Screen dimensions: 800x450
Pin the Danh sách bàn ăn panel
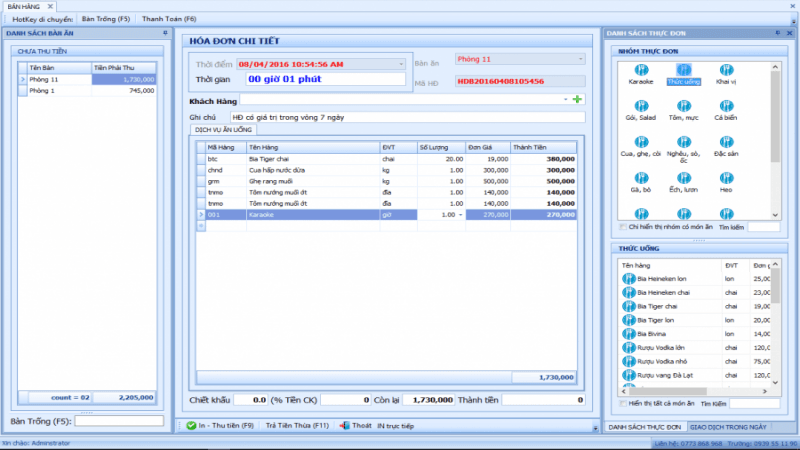[165, 33]
